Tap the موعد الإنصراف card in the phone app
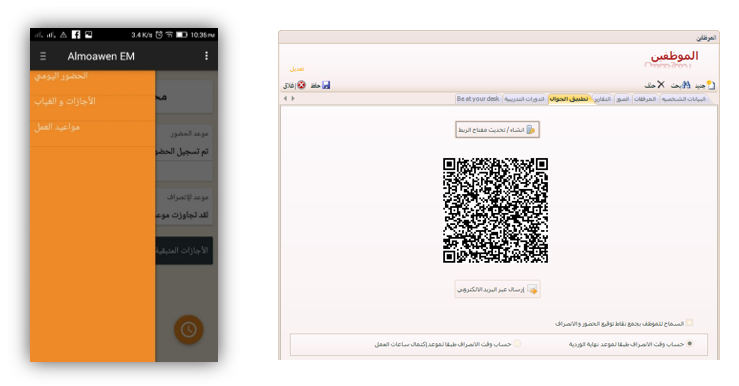This screenshot has height=386, width=739. [x=184, y=207]
